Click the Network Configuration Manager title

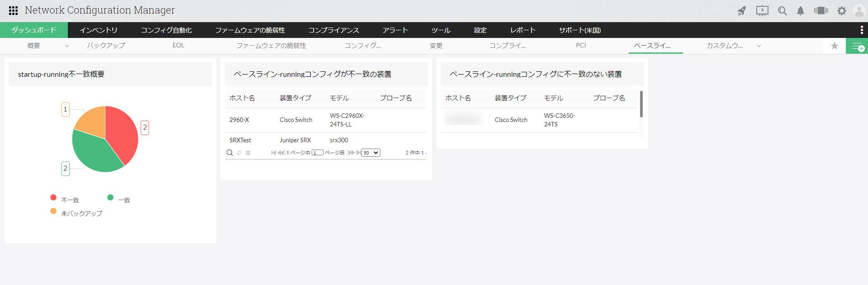point(100,10)
